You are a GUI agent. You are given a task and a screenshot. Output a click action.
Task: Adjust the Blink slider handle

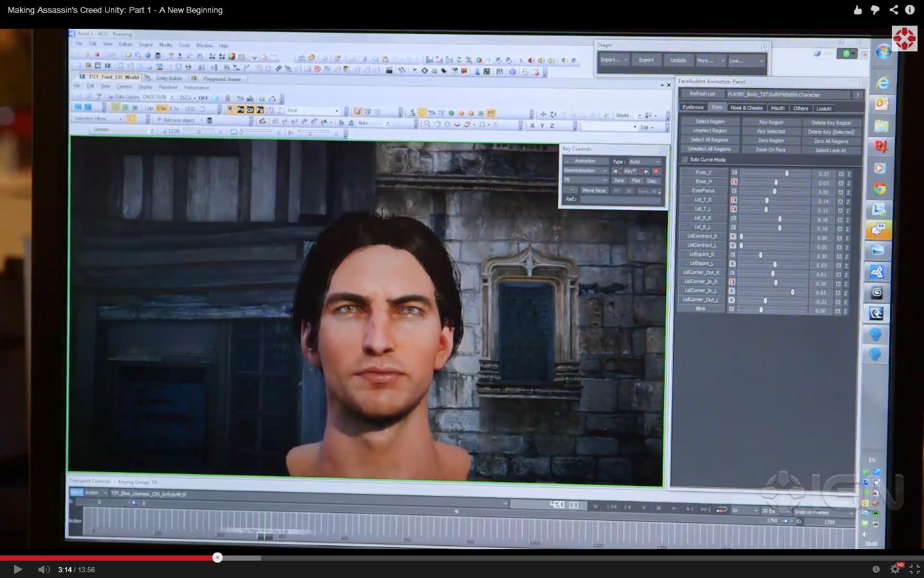(x=761, y=310)
